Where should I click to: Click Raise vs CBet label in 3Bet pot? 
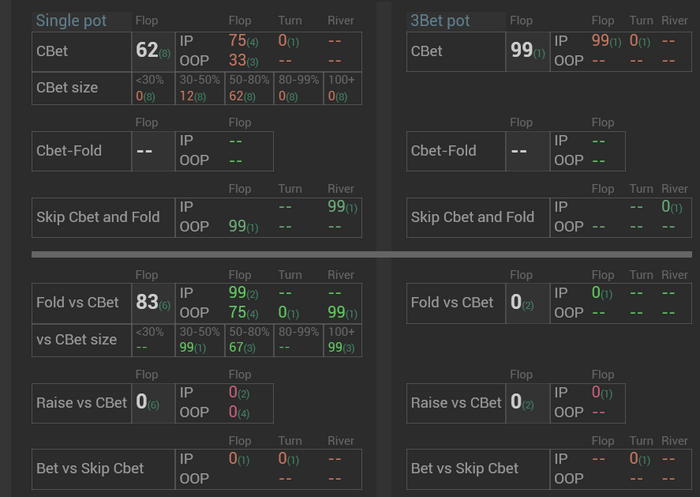click(x=457, y=403)
